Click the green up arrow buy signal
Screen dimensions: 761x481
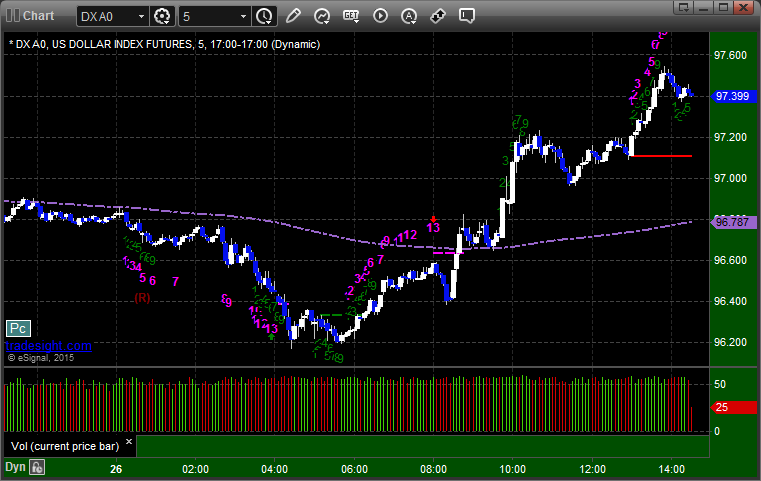click(271, 336)
